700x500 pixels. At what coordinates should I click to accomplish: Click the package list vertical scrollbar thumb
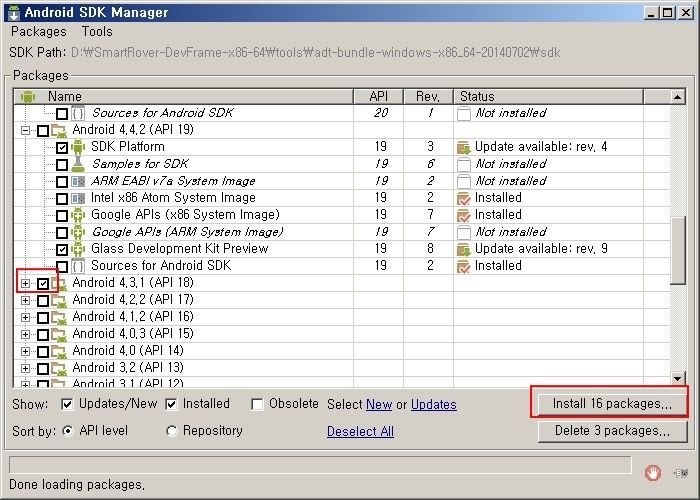click(x=678, y=250)
